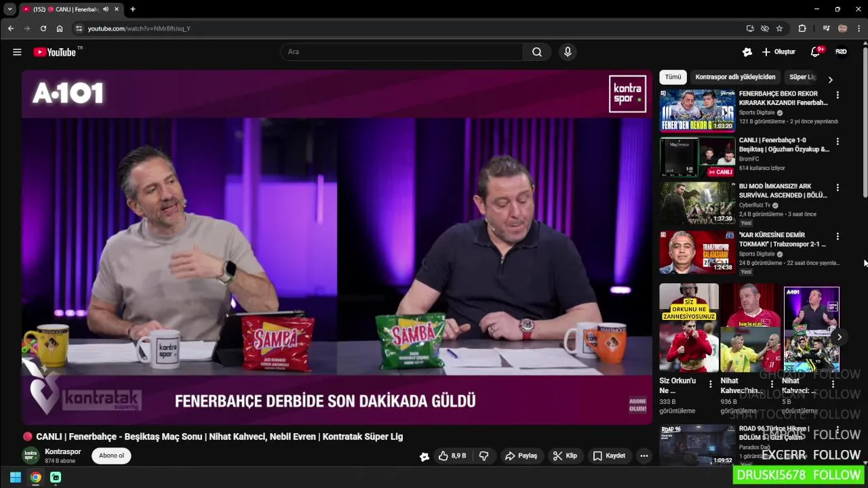Click the Oluştur create button
868x488 pixels.
coord(778,52)
